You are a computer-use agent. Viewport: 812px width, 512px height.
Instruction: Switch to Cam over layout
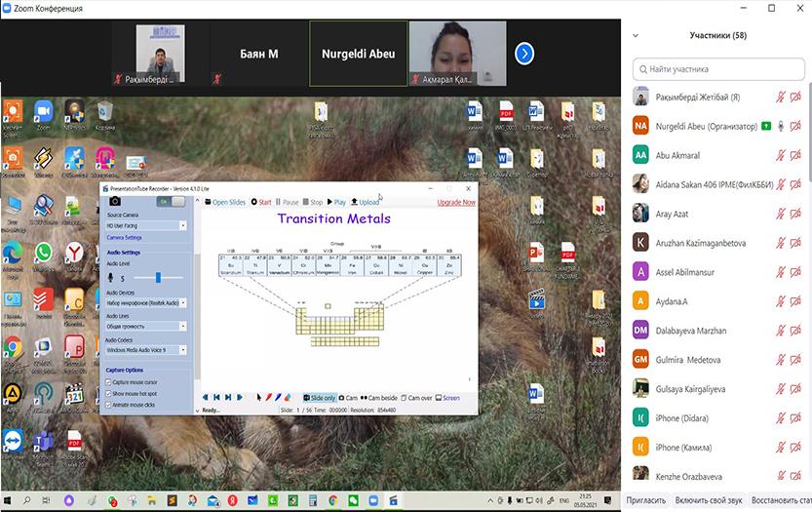pyautogui.click(x=417, y=398)
